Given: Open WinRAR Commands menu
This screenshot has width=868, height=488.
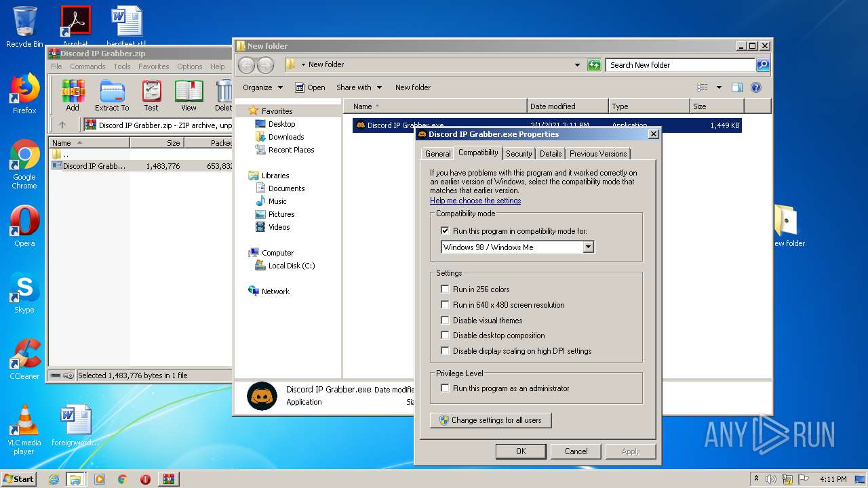Looking at the screenshot, I should coord(87,66).
